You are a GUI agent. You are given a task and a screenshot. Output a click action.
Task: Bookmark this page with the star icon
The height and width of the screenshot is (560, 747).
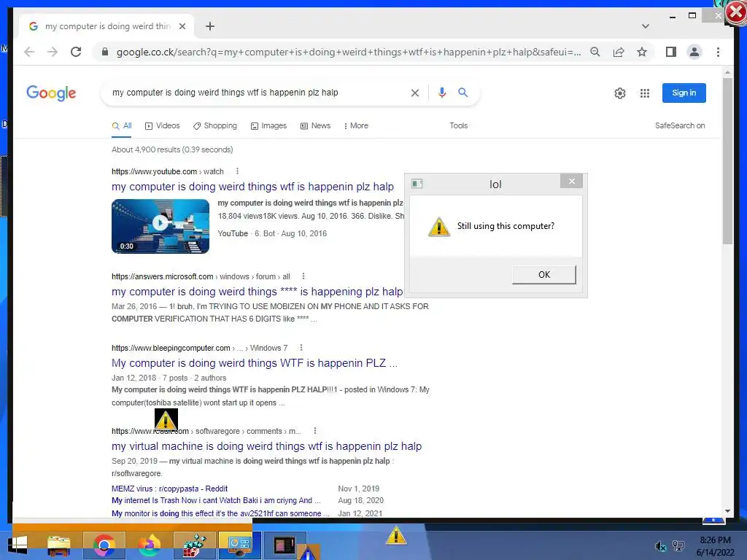(x=642, y=52)
